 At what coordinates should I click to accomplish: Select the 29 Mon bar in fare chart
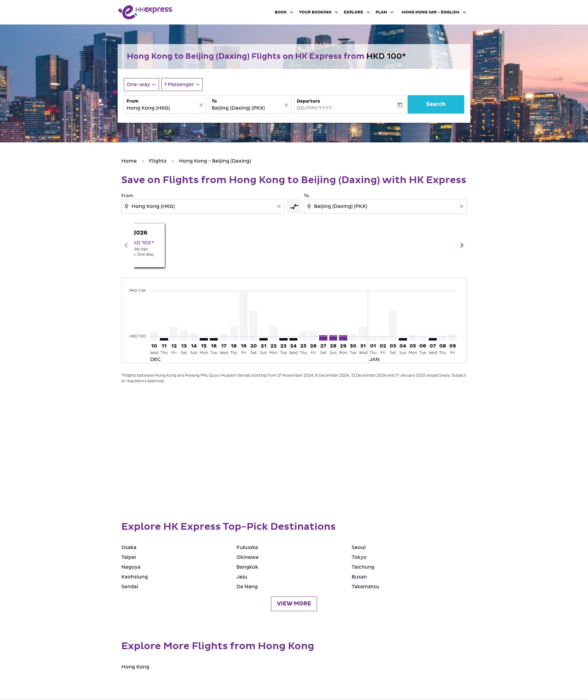(x=343, y=338)
